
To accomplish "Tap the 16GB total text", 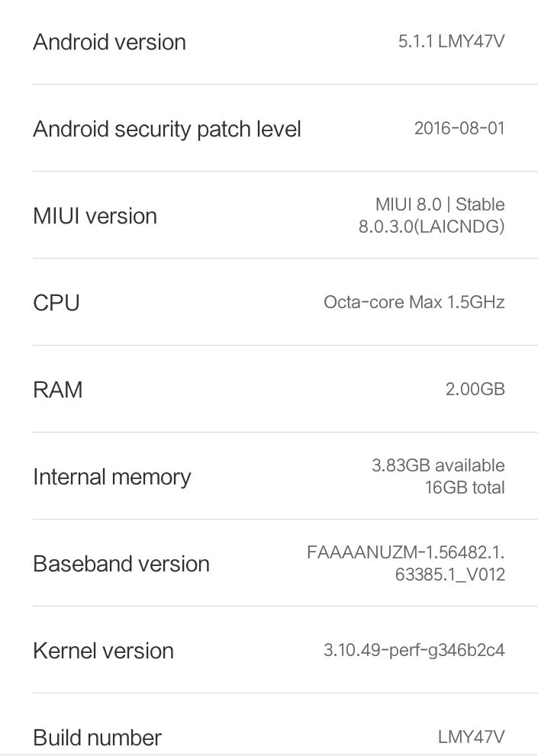I will click(x=465, y=487).
